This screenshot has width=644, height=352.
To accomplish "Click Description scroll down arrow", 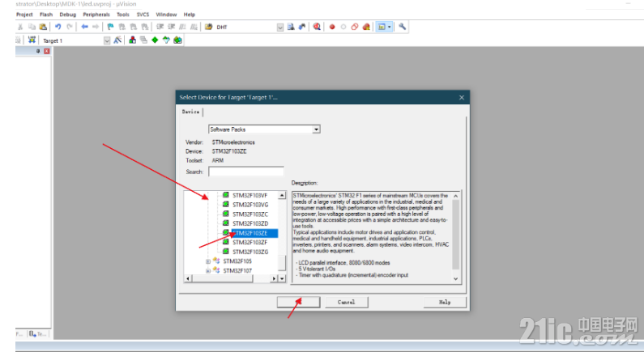I will [455, 278].
